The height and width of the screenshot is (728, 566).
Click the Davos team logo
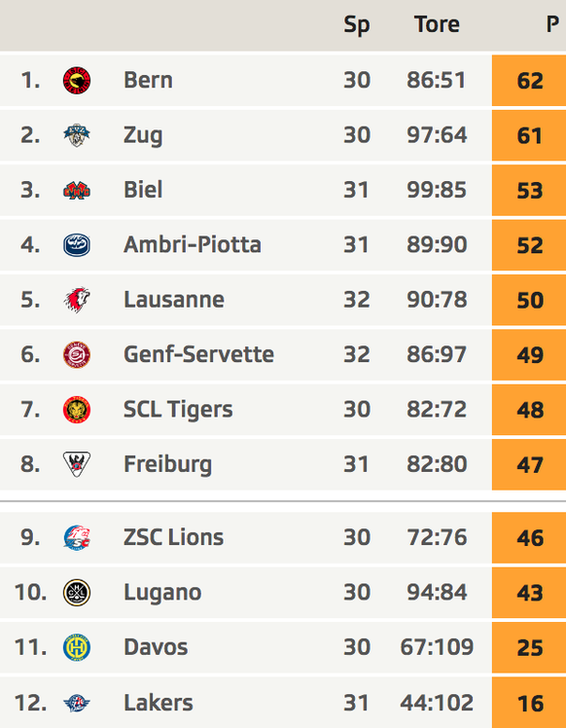coord(77,647)
